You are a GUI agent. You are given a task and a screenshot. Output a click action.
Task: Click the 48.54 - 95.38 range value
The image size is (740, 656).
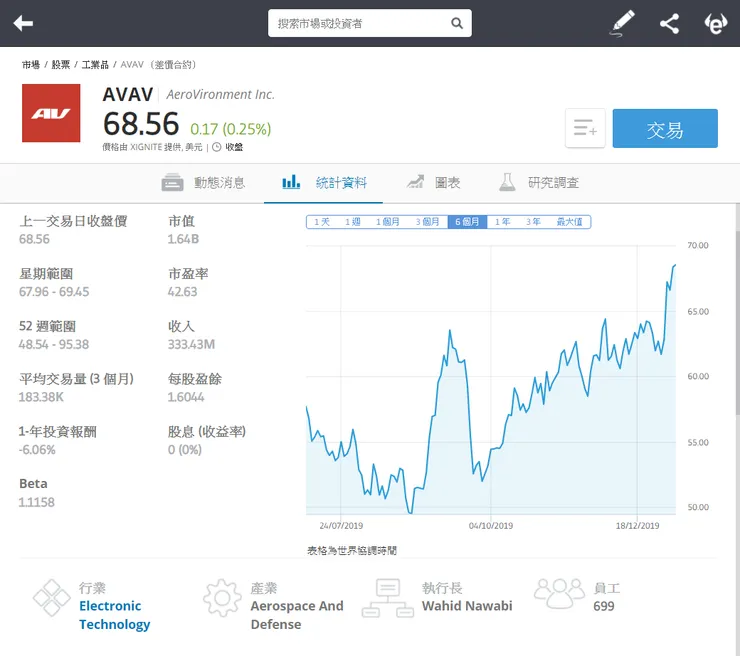click(x=54, y=345)
